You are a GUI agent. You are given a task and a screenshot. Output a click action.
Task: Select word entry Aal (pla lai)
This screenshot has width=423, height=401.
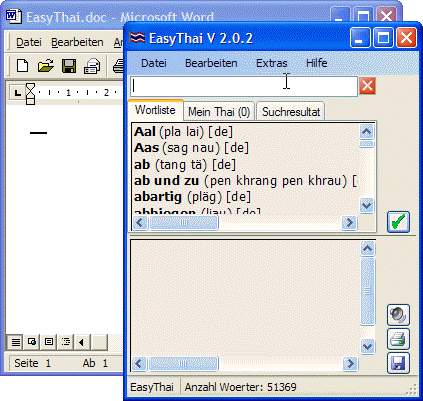183,132
